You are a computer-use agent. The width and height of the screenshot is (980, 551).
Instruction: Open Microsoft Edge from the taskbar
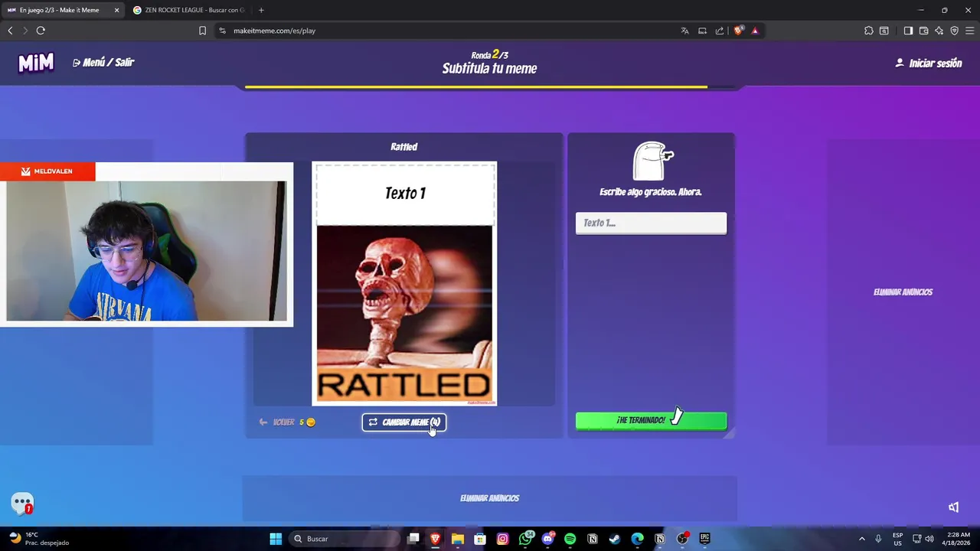(x=637, y=539)
